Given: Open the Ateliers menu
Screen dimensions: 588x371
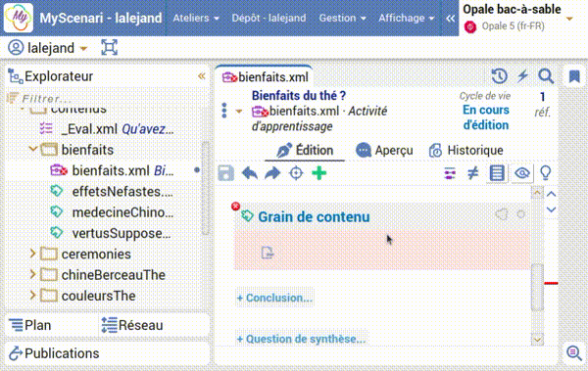Looking at the screenshot, I should (x=196, y=18).
